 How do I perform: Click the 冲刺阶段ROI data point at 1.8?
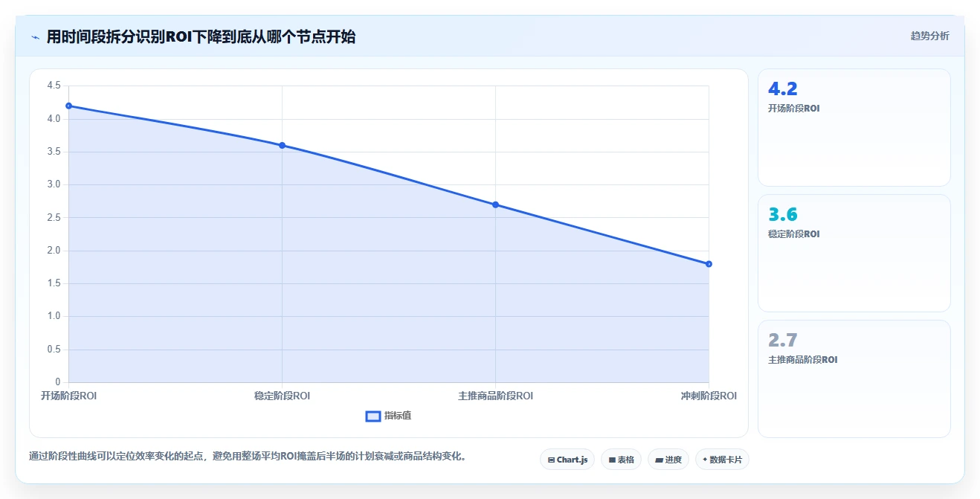click(709, 264)
